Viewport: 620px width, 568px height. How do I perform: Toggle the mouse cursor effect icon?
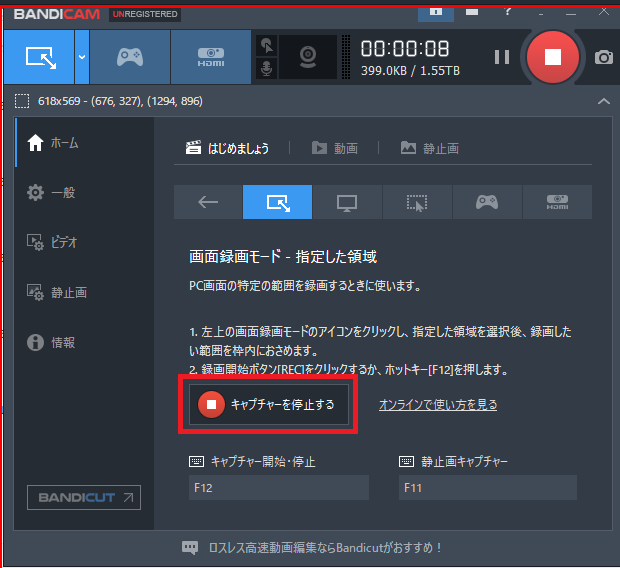pyautogui.click(x=267, y=45)
